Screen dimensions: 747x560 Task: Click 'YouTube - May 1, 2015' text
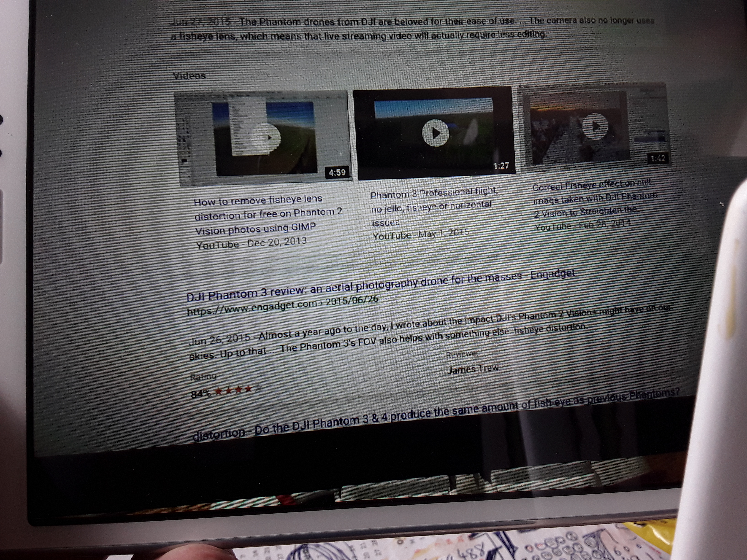(421, 234)
